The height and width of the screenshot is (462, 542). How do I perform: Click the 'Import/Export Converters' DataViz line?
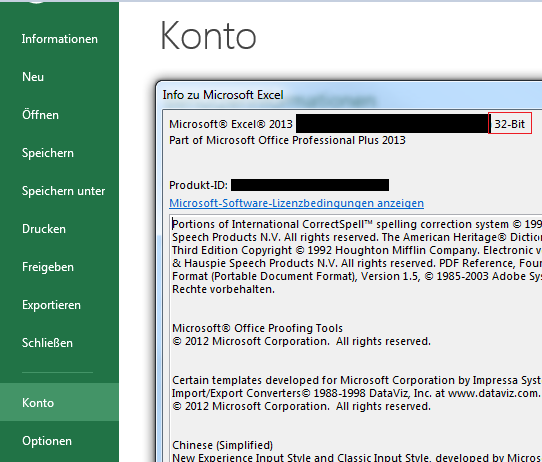[x=356, y=393]
